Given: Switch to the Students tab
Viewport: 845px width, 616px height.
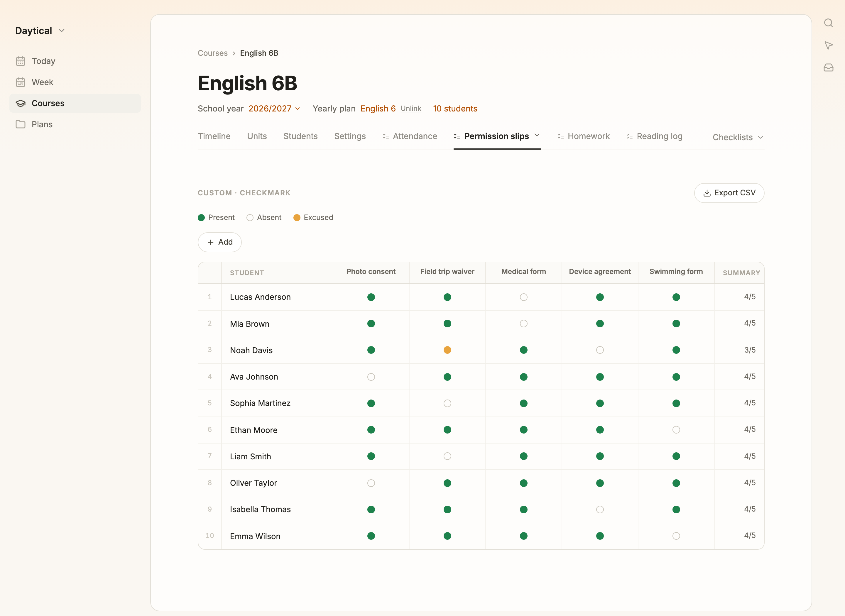Looking at the screenshot, I should [x=300, y=136].
